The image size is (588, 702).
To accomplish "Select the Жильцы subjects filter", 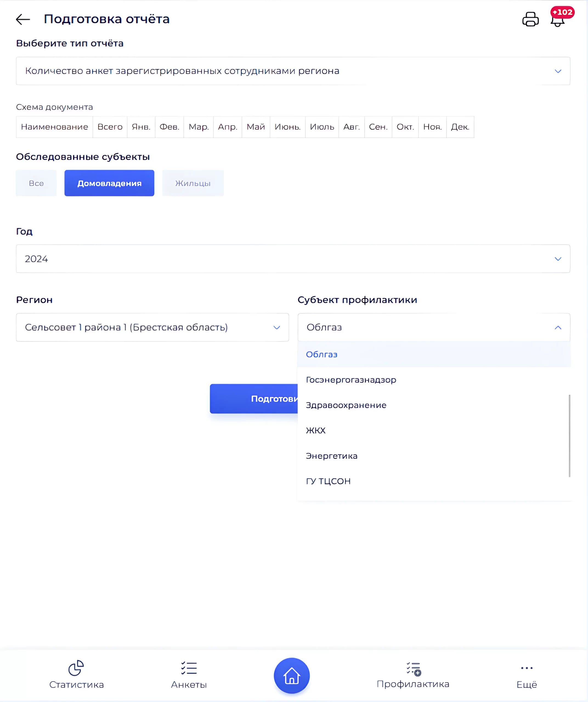I will [193, 183].
